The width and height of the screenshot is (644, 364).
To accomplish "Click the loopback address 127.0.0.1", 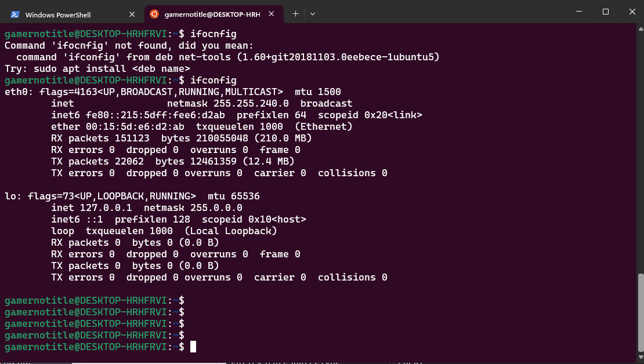I will click(106, 208).
